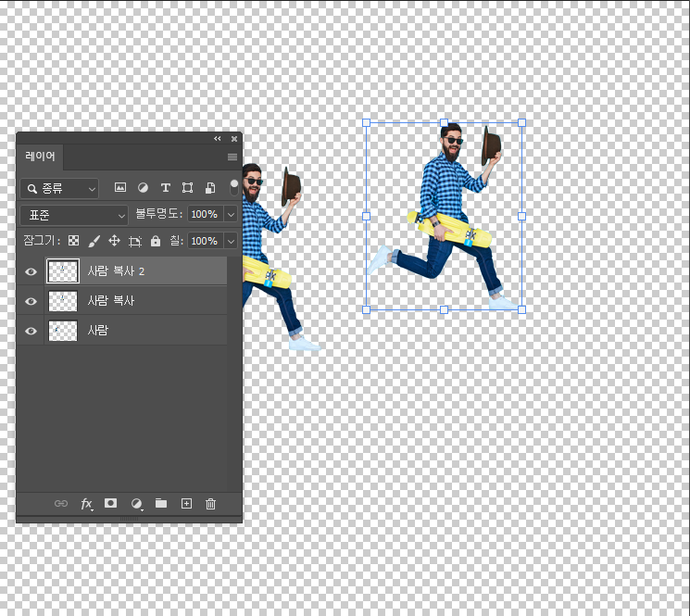Click the link layers icon
The image size is (690, 616).
pyautogui.click(x=61, y=503)
